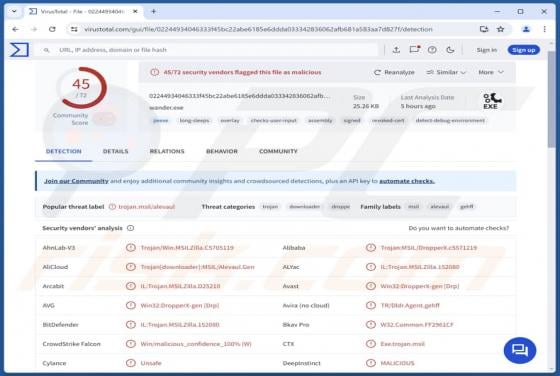This screenshot has height=376, width=560.
Task: Open the automate checks link
Action: point(407,181)
